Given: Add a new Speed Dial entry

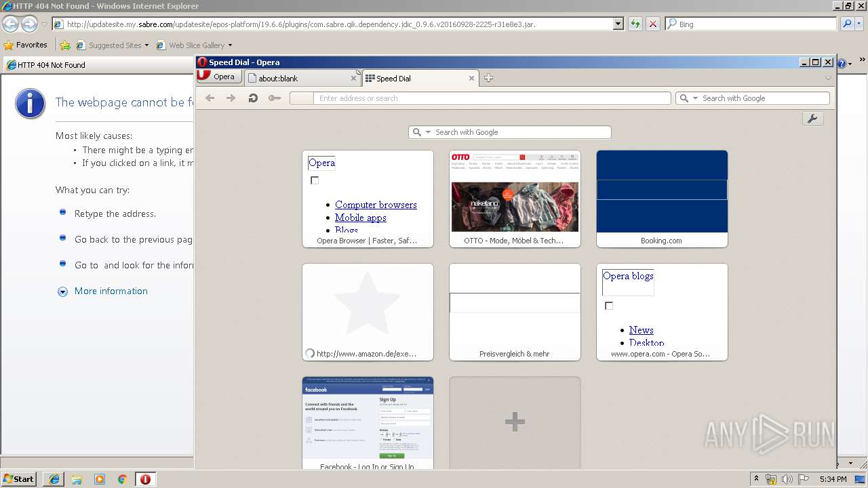Looking at the screenshot, I should [515, 422].
